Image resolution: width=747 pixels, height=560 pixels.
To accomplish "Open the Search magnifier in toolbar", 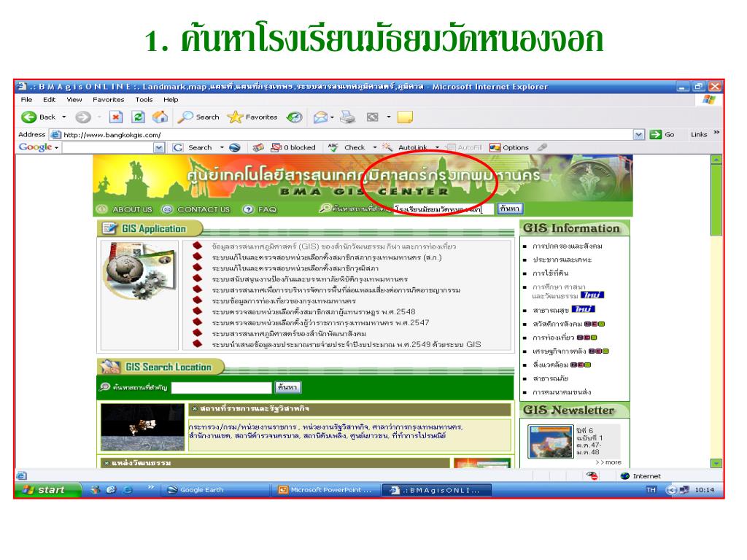I will point(198,117).
